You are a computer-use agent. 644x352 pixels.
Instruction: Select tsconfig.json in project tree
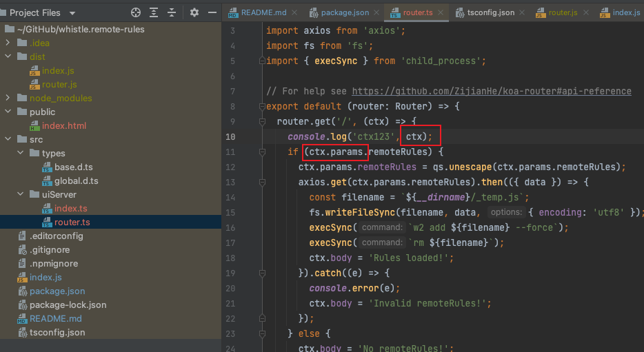point(57,332)
